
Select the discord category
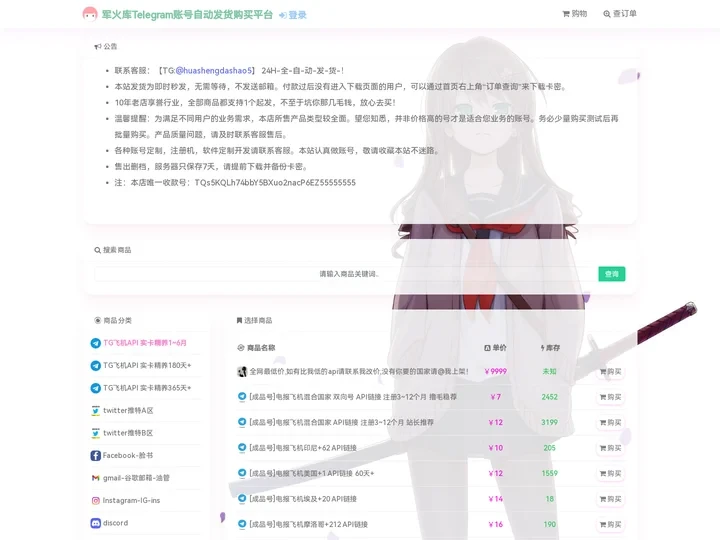(x=116, y=523)
